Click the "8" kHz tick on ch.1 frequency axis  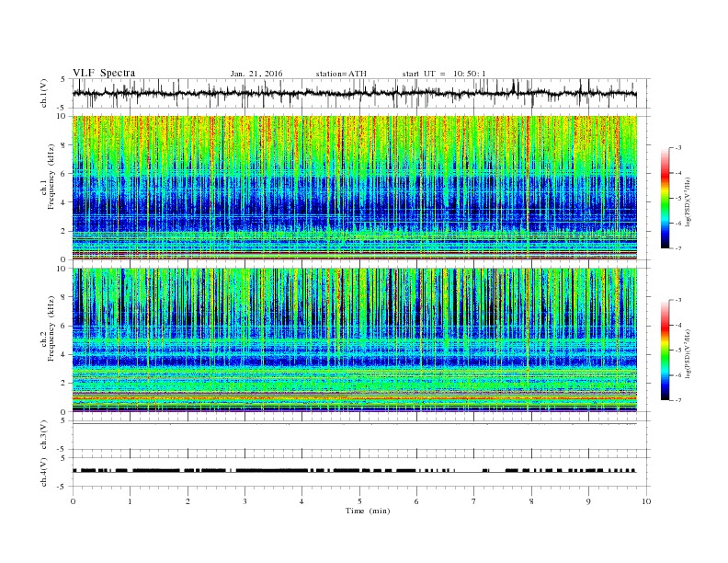point(63,145)
